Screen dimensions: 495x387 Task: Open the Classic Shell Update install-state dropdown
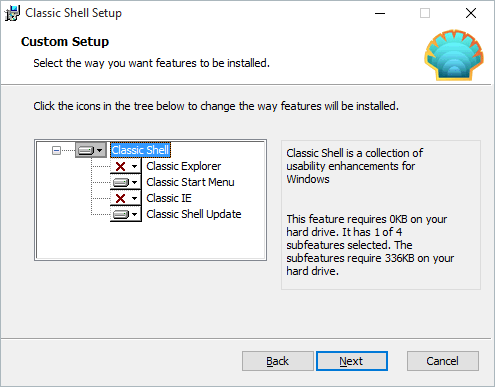(x=126, y=214)
